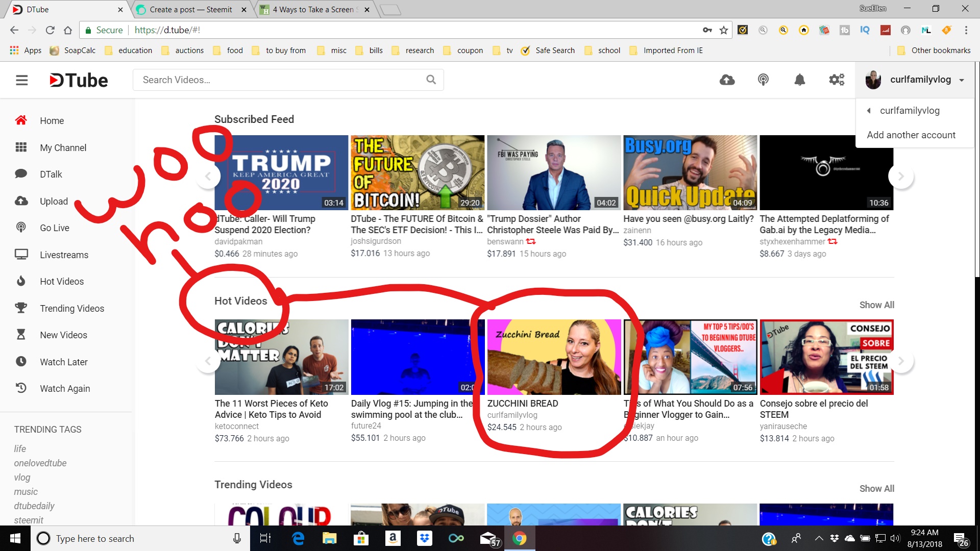Collapse the curlfamilyvlog account entry arrow

click(x=869, y=111)
